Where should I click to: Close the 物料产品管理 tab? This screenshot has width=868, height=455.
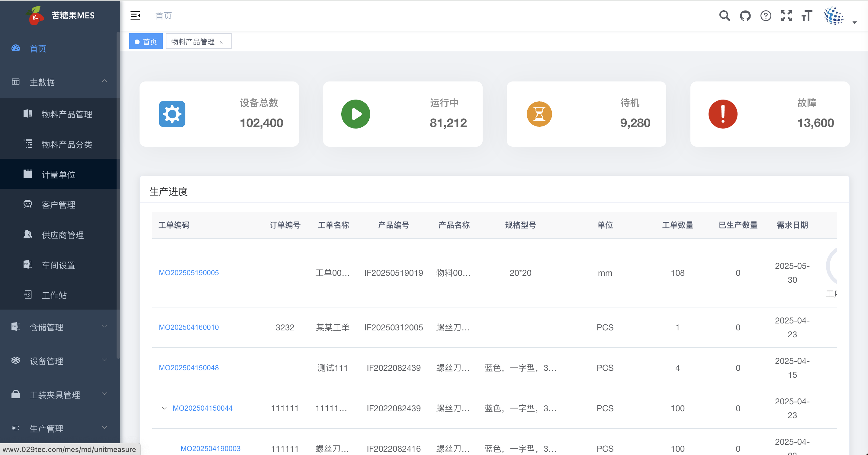221,42
